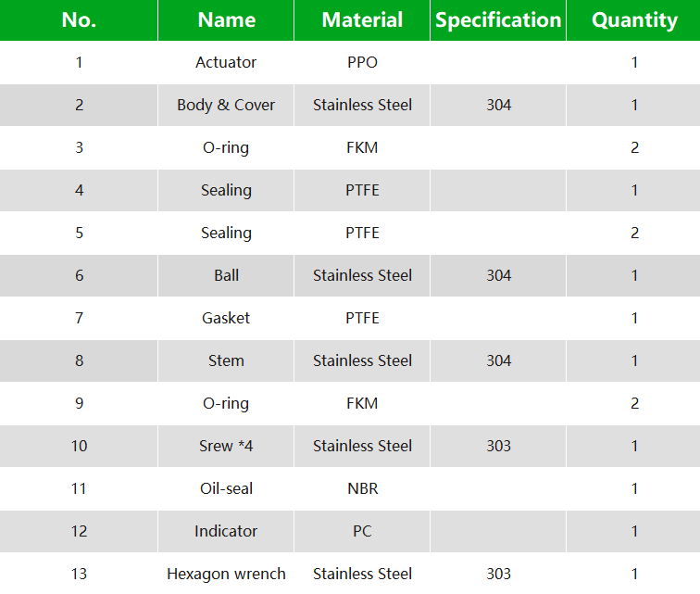Select specification "303" in Hexagon wrench row
700x594 pixels.
(x=498, y=575)
